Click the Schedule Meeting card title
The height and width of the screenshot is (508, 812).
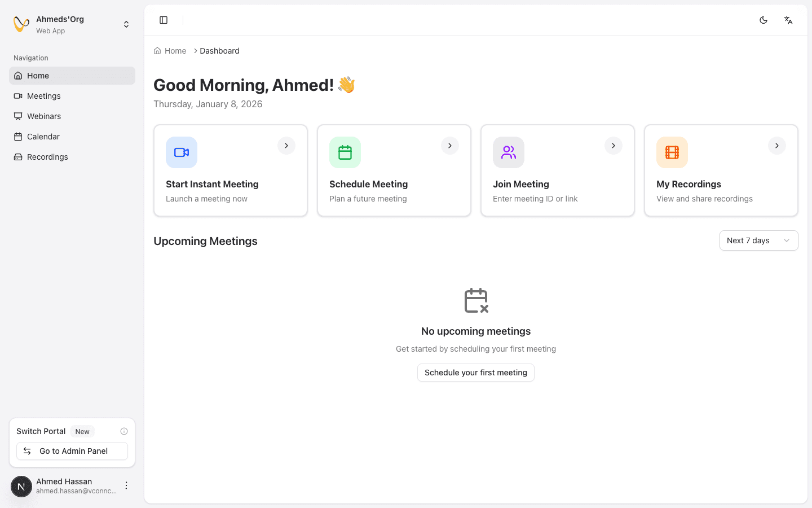369,184
